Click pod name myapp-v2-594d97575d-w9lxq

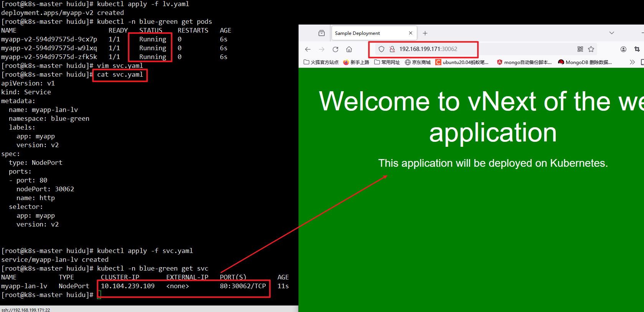[49, 48]
